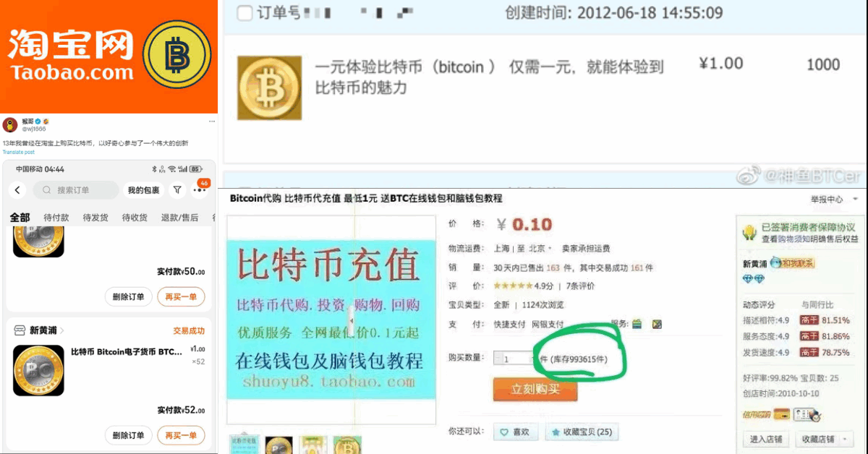Tap the 新黄浦 shop storefront icon

pyautogui.click(x=20, y=330)
